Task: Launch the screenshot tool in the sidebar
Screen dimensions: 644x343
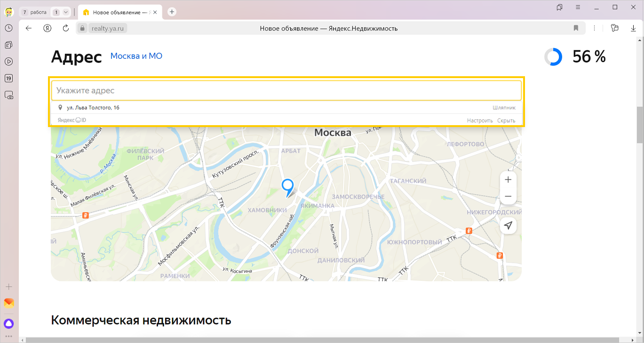Action: coord(9,95)
